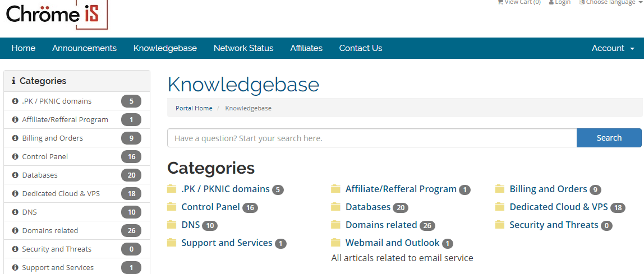This screenshot has height=274, width=644.
Task: Select the folder icon beside Billing and Orders
Action: [x=500, y=189]
